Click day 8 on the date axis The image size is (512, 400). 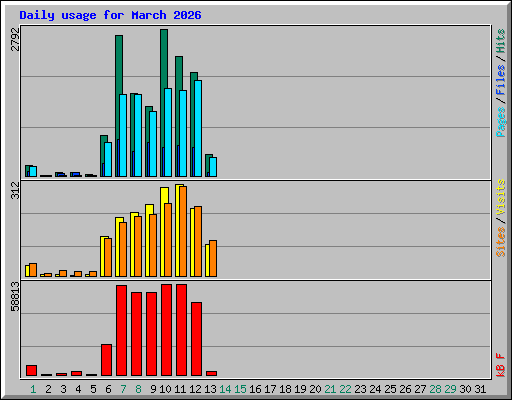138,389
